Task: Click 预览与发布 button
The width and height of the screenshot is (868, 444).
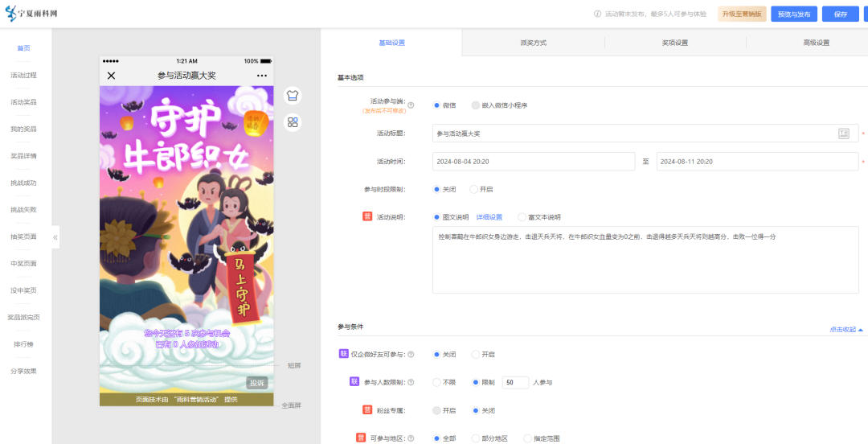Action: pyautogui.click(x=794, y=14)
